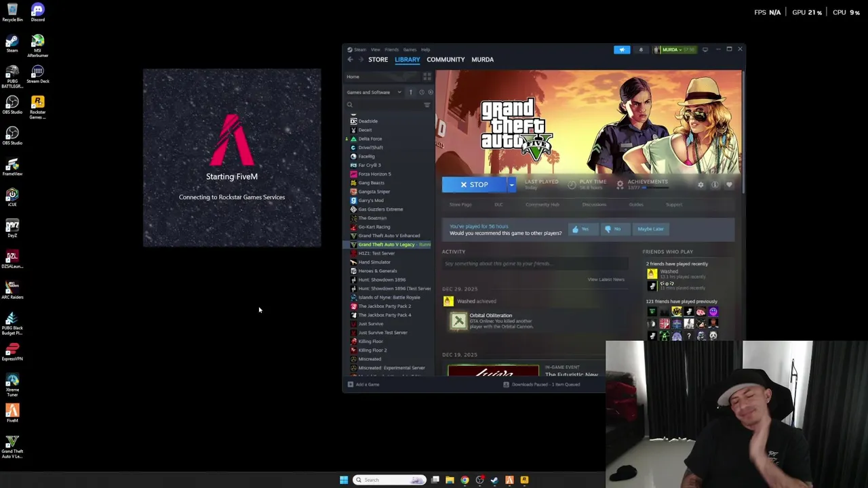This screenshot has height=488, width=868.
Task: Click the recent activity clock icon in library
Action: pyautogui.click(x=421, y=92)
